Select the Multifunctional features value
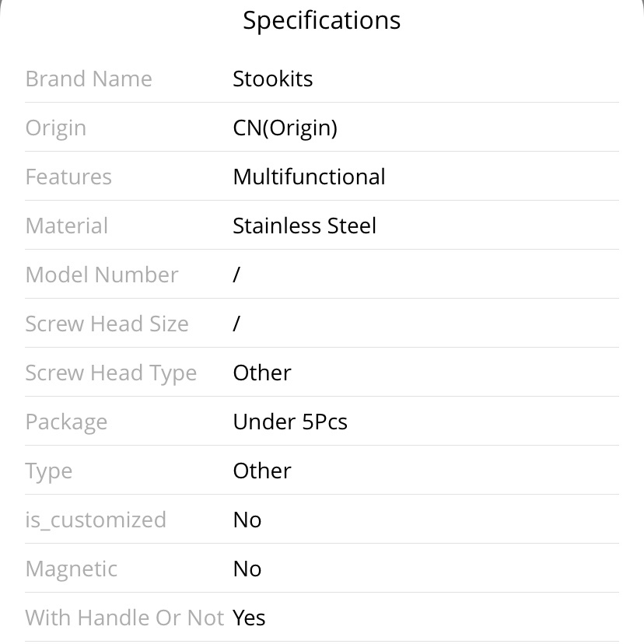The width and height of the screenshot is (644, 644). 309,177
